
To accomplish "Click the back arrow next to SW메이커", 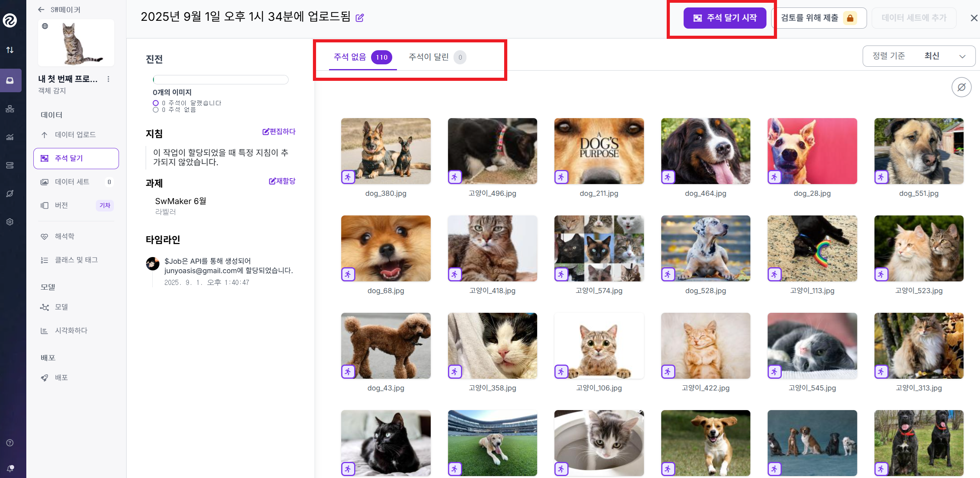I will point(41,10).
